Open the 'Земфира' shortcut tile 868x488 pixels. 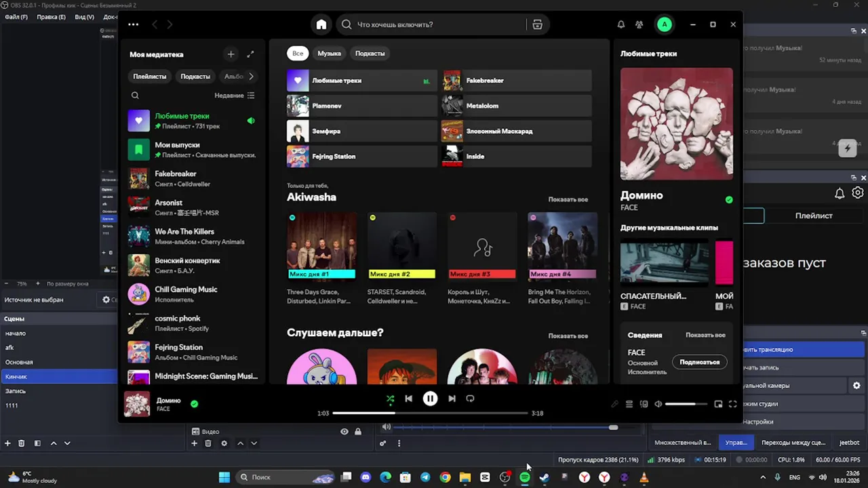(362, 131)
